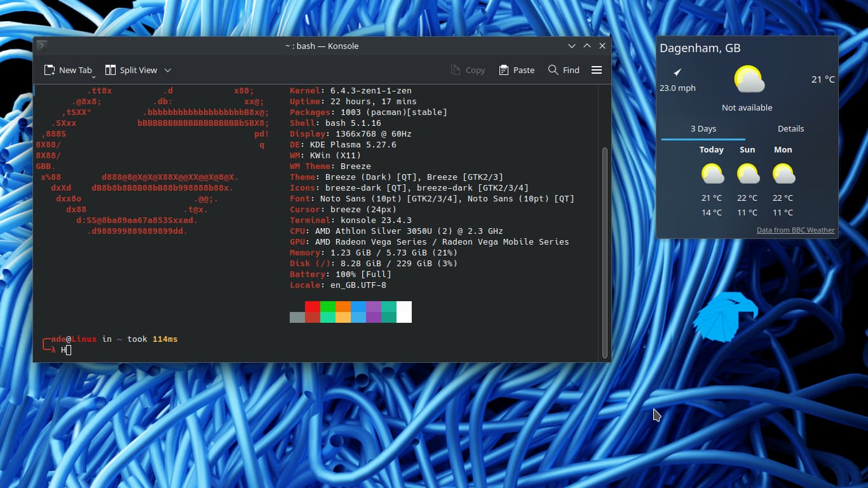The width and height of the screenshot is (868, 488).
Task: Click the Not available weather status text
Action: pyautogui.click(x=747, y=107)
